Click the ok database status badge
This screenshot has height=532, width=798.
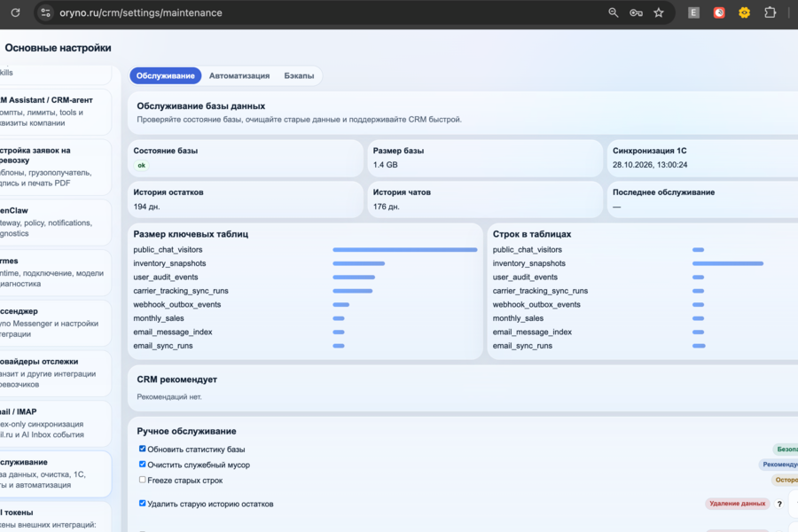coord(142,165)
